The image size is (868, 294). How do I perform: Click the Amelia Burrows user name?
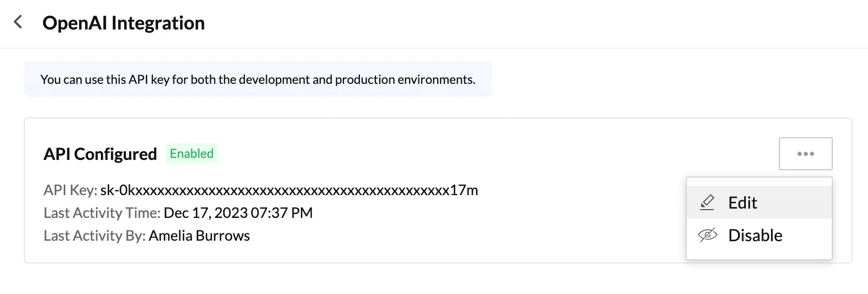click(199, 236)
